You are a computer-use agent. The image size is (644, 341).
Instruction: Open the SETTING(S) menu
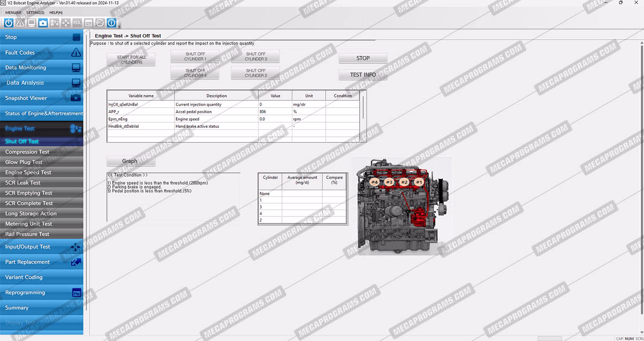35,13
